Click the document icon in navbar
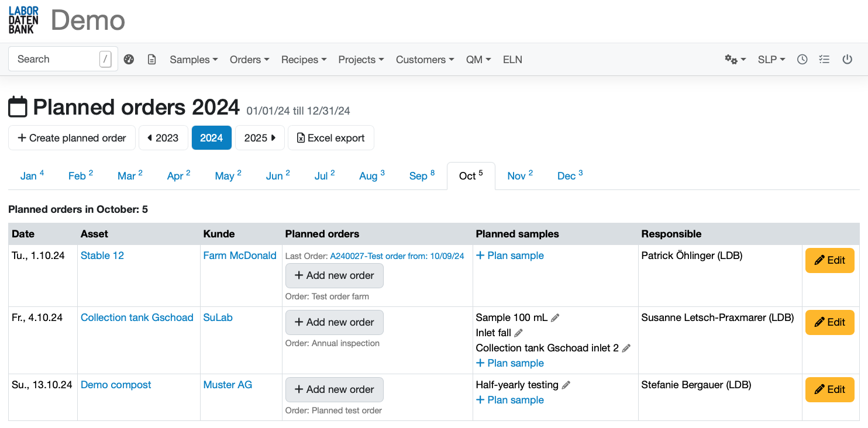 pyautogui.click(x=152, y=60)
